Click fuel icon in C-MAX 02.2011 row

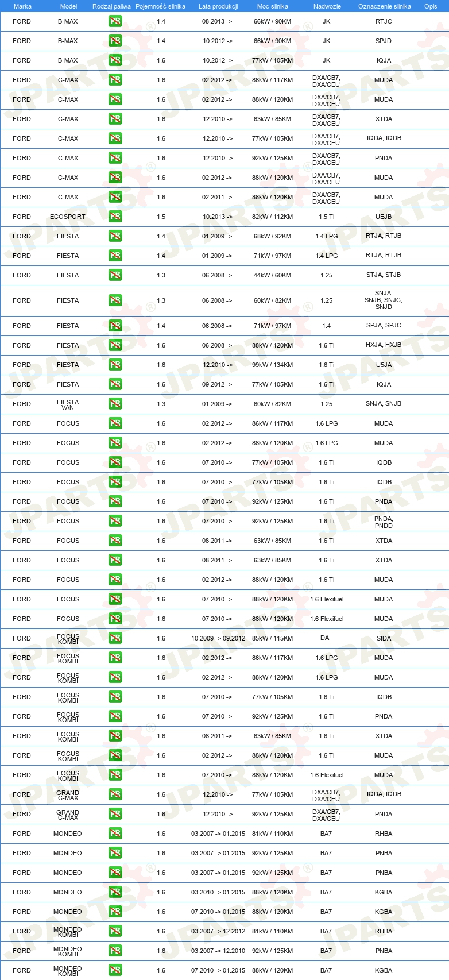pyautogui.click(x=115, y=197)
